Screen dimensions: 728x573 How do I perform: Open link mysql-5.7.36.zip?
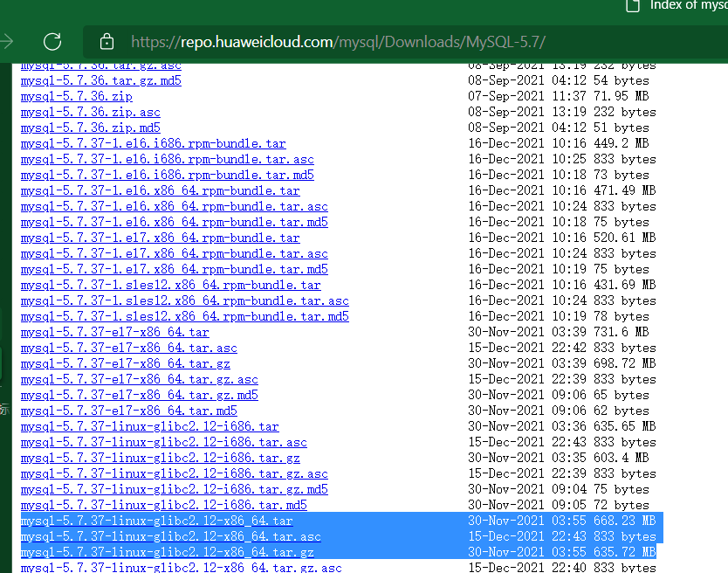pyautogui.click(x=77, y=97)
